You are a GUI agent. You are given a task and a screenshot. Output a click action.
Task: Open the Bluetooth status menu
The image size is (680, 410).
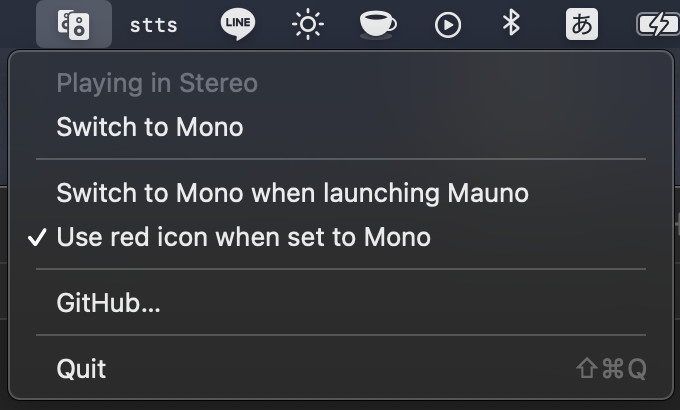(x=511, y=23)
